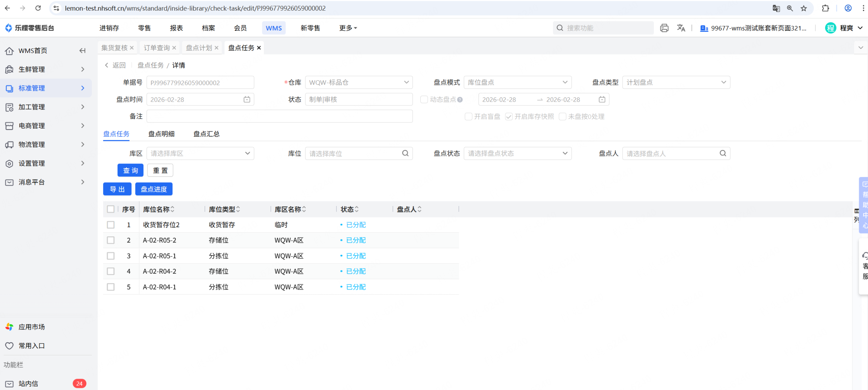Click the 动态盘点 help question icon
Image resolution: width=868 pixels, height=390 pixels.
point(460,100)
